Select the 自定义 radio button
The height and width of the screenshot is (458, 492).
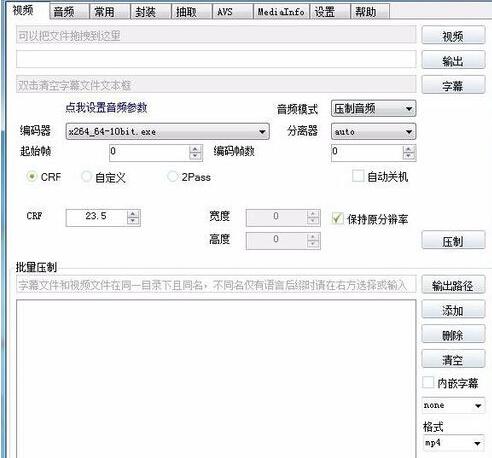[x=86, y=176]
